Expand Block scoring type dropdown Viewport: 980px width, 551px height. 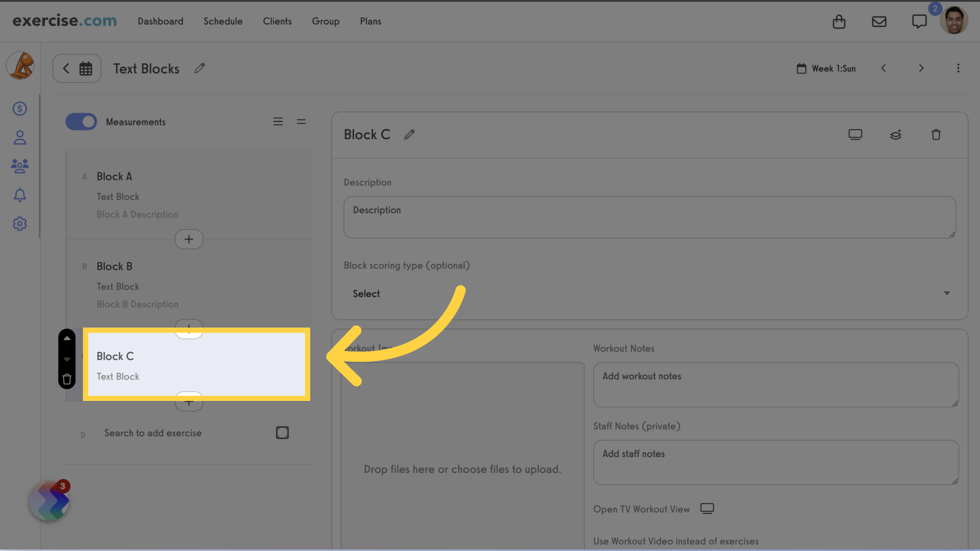[x=650, y=293]
